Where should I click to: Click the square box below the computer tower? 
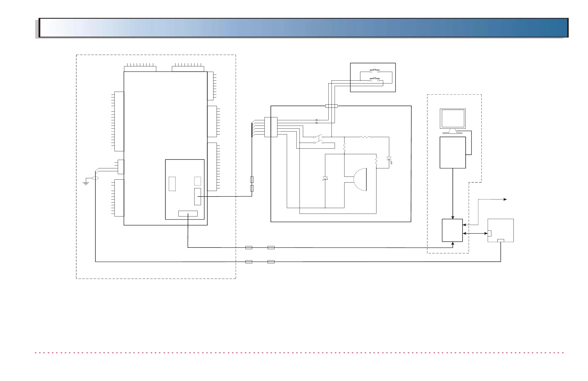tap(452, 230)
